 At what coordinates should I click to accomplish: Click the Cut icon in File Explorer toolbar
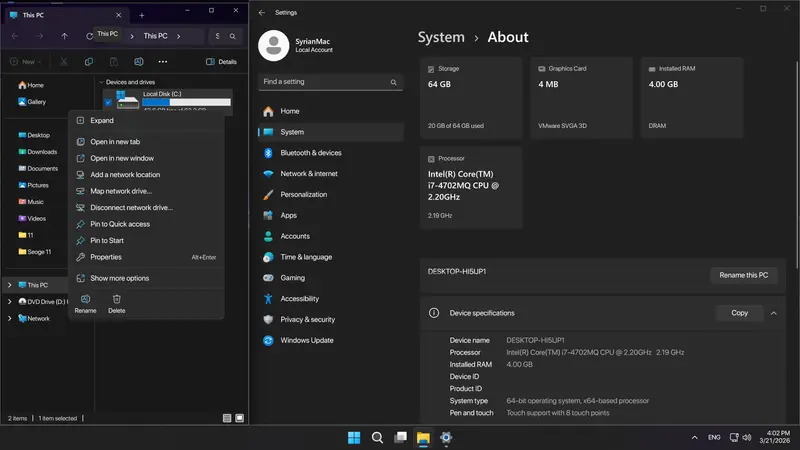(64, 62)
